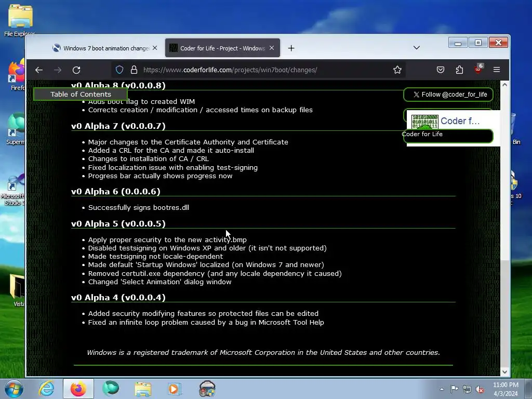Open the Windows Start menu orb
The width and height of the screenshot is (532, 399).
click(14, 389)
